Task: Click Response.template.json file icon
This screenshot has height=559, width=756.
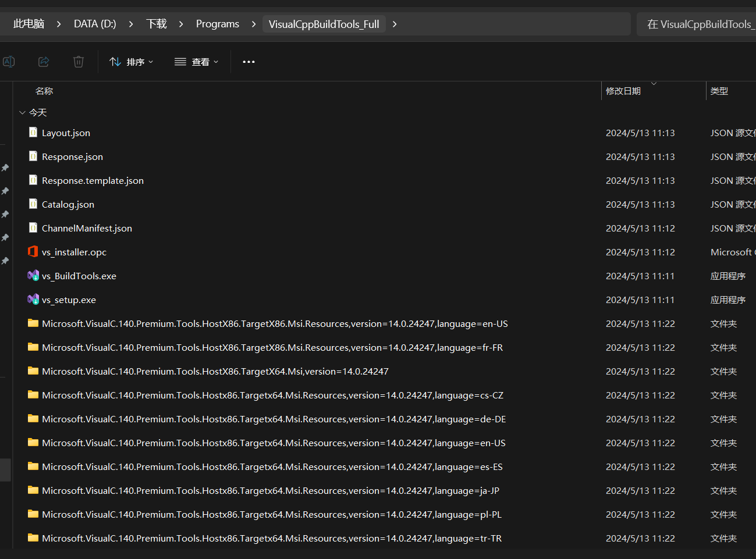Action: click(33, 180)
